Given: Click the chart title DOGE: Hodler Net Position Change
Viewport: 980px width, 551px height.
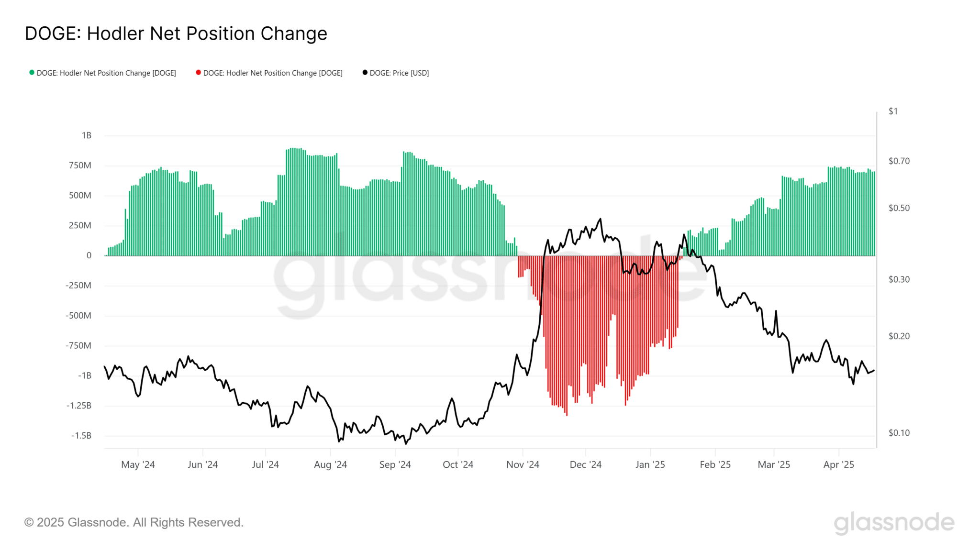Looking at the screenshot, I should [176, 33].
